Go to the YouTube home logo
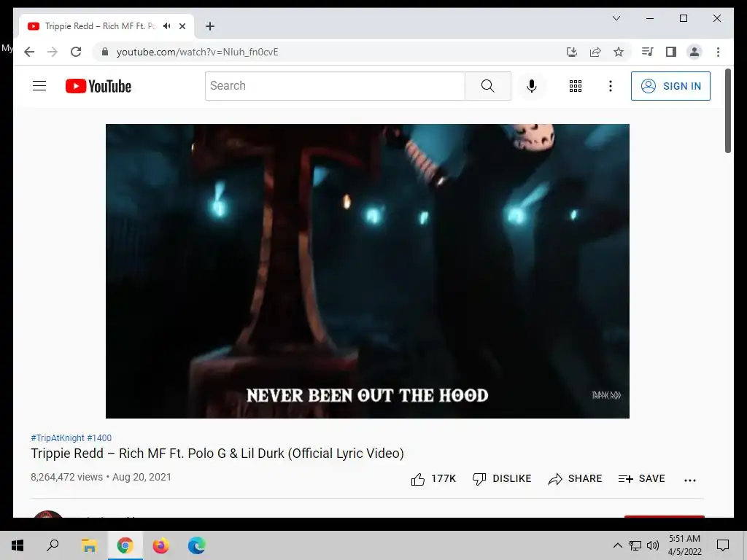The image size is (747, 560). click(x=98, y=86)
